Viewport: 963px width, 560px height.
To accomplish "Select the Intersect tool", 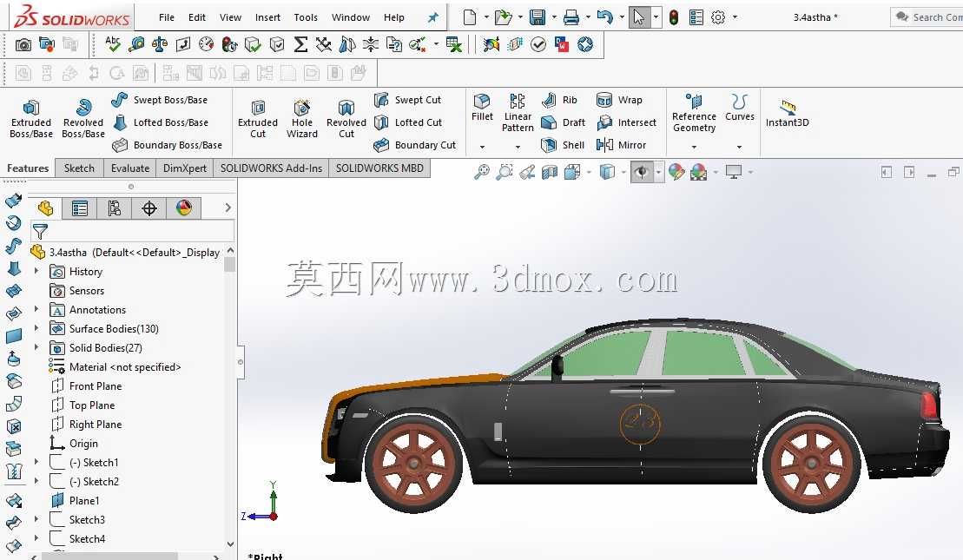I will pyautogui.click(x=626, y=122).
